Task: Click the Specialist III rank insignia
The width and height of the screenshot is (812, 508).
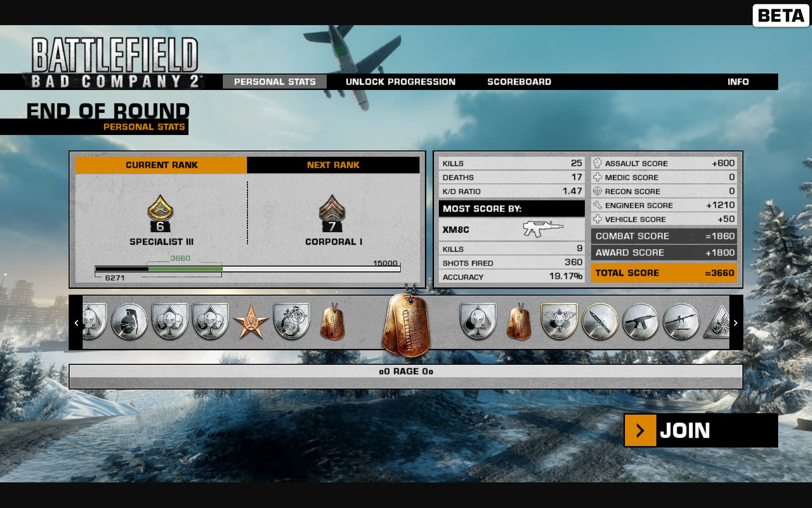Action: [x=160, y=213]
